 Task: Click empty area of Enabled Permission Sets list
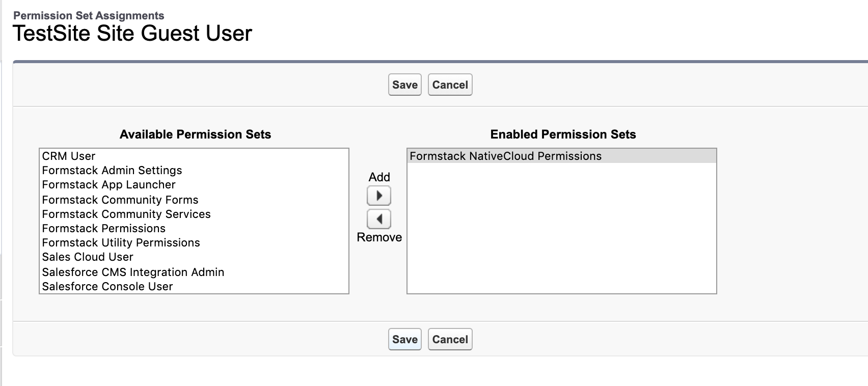coord(561,234)
